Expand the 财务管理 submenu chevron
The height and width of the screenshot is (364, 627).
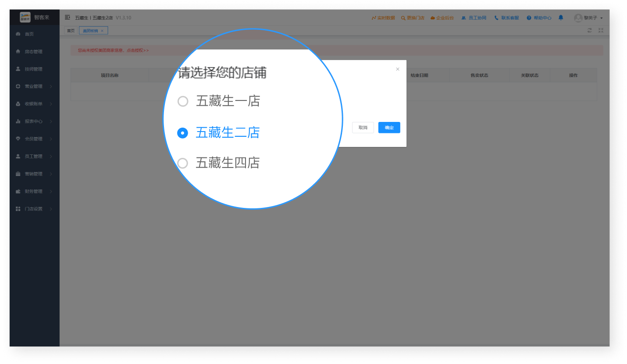coord(51,191)
